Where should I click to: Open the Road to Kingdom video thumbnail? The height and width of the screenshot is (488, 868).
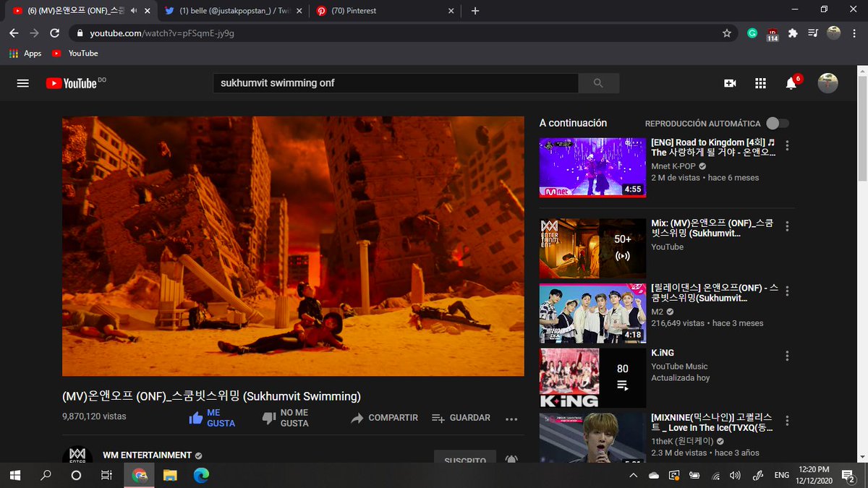(x=592, y=168)
